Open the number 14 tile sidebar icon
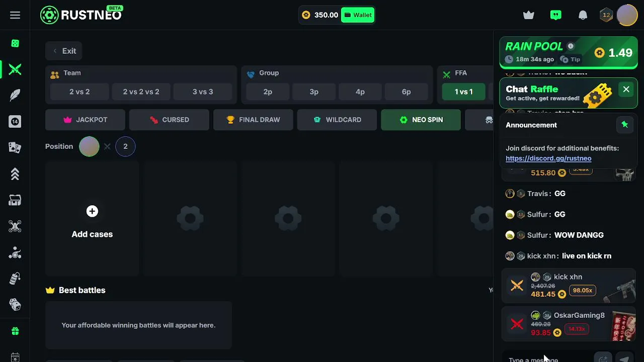 coord(15,122)
